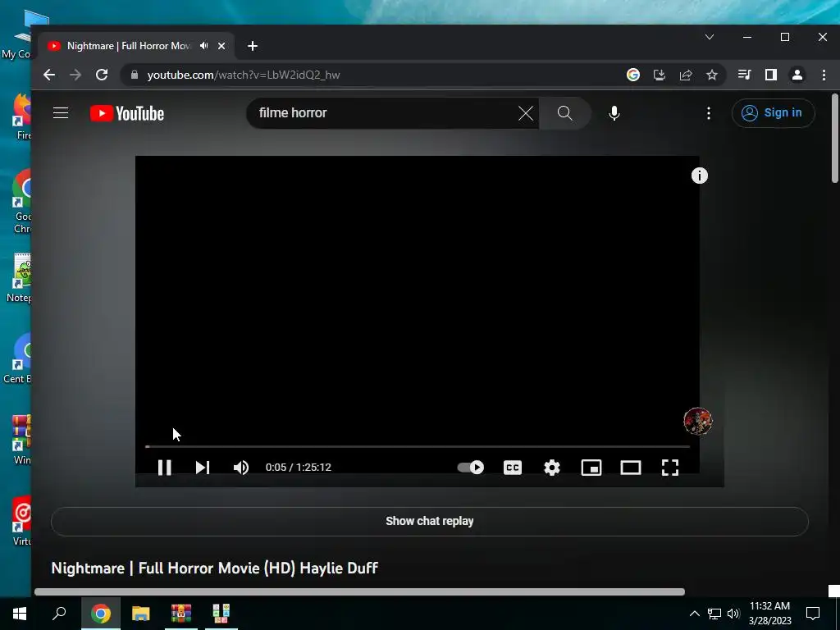Open the YouTube hamburger guide menu
This screenshot has height=630, width=840.
(61, 113)
